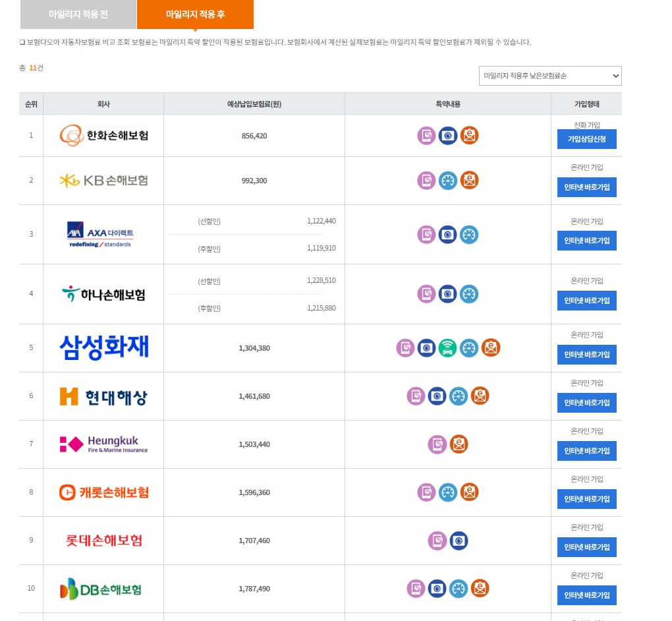Click 인터넷 바로가입 for 캐롯손해보험
This screenshot has width=672, height=621.
(587, 499)
